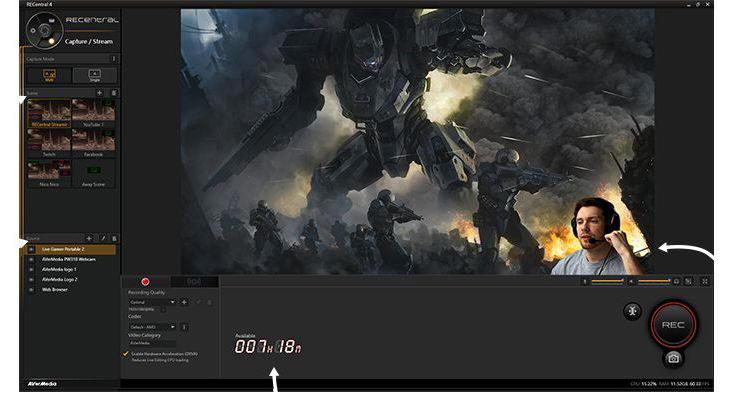Select the RECentral Stream scene thumbnail
Image resolution: width=738 pixels, height=409 pixels.
(49, 113)
